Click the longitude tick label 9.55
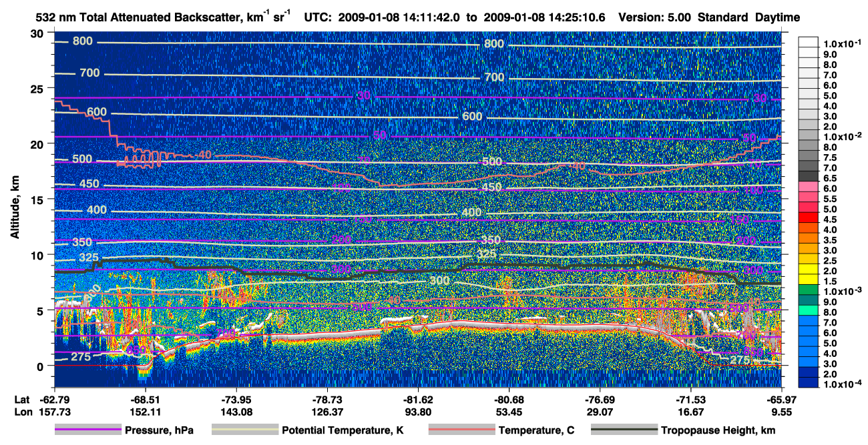 [781, 412]
